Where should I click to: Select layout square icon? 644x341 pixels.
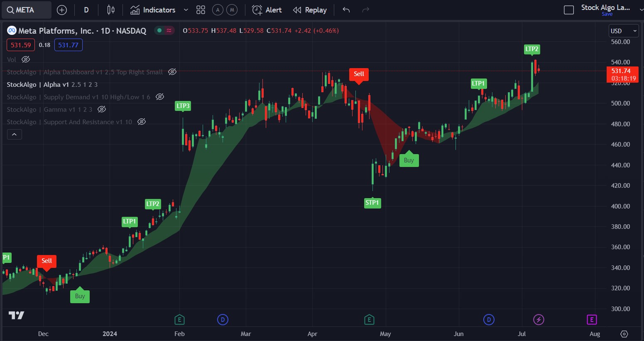(569, 10)
